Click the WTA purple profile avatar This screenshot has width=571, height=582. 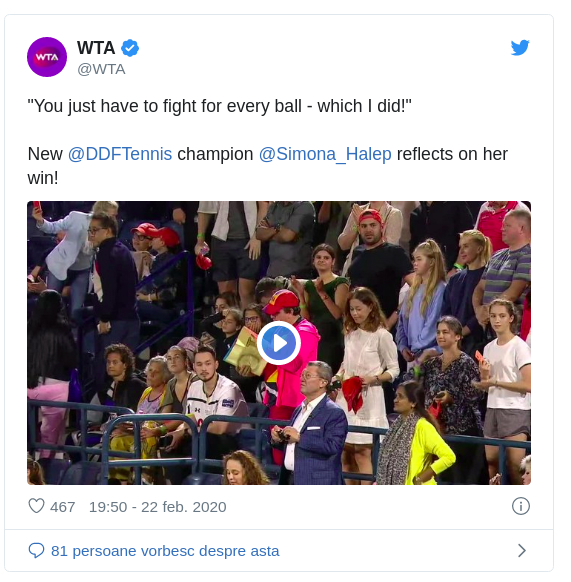[x=47, y=58]
